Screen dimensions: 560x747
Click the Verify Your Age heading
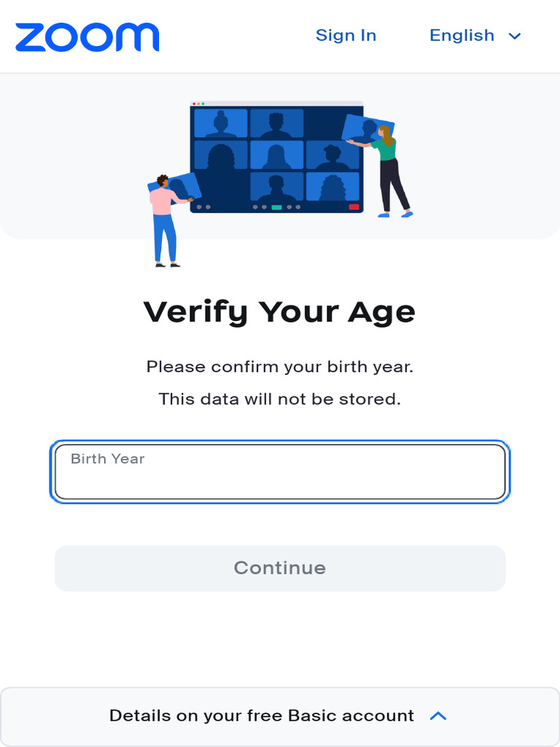[279, 312]
